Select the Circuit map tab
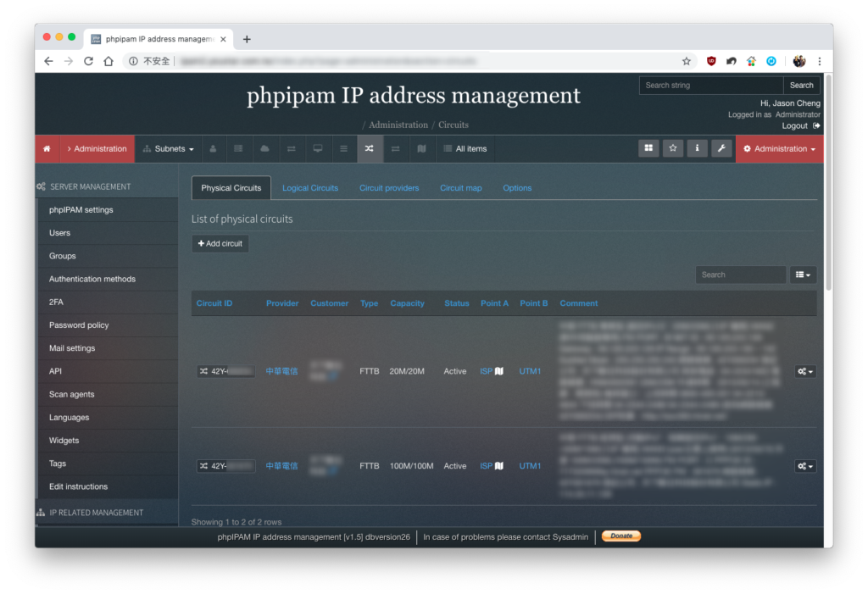 coord(461,188)
